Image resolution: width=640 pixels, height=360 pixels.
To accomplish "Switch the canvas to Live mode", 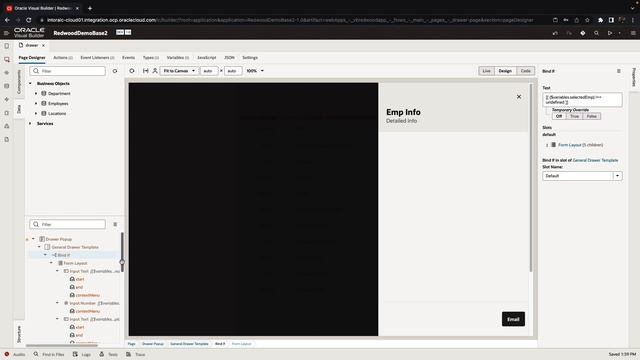I will tap(486, 71).
